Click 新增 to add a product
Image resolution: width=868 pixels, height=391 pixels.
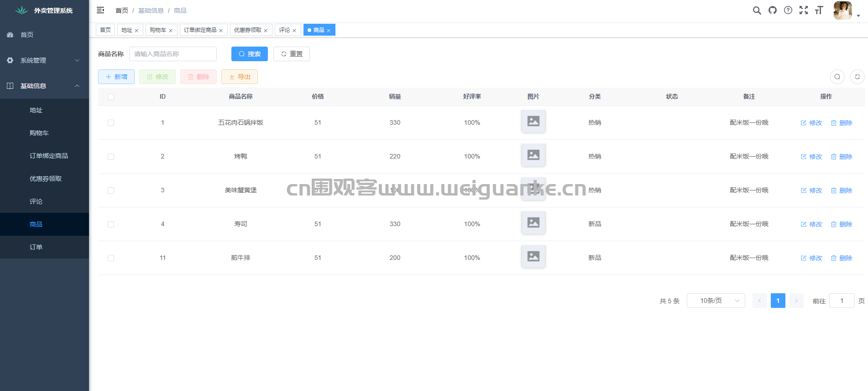(x=116, y=77)
